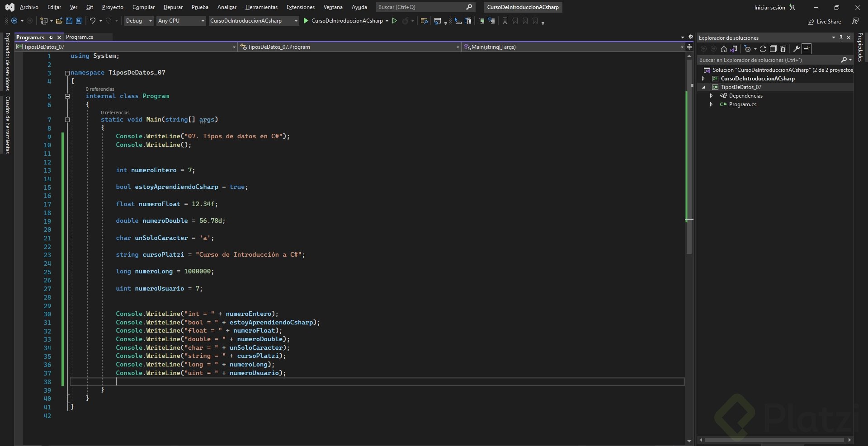Viewport: 868px width, 446px height.
Task: Start debugging with the green play button
Action: pyautogui.click(x=306, y=21)
